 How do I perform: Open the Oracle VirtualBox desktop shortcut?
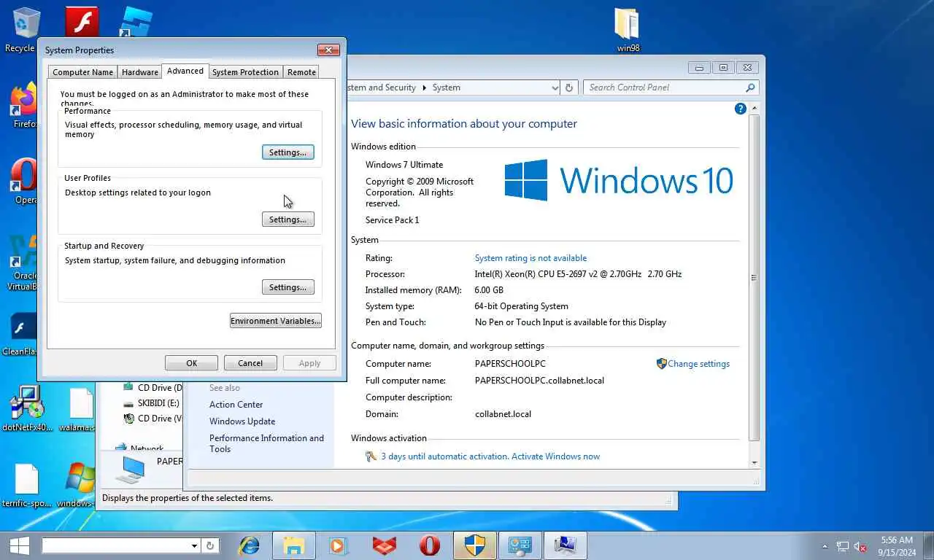coord(22,262)
